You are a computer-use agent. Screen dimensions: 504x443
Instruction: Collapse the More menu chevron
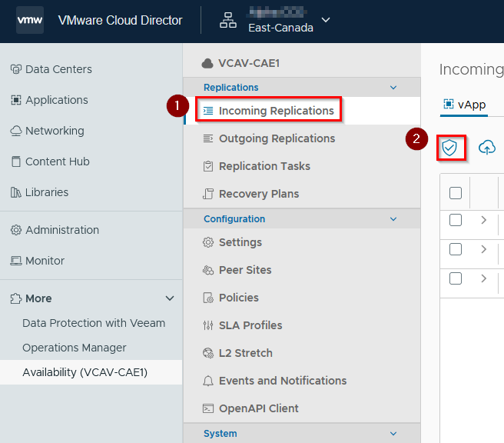[170, 298]
